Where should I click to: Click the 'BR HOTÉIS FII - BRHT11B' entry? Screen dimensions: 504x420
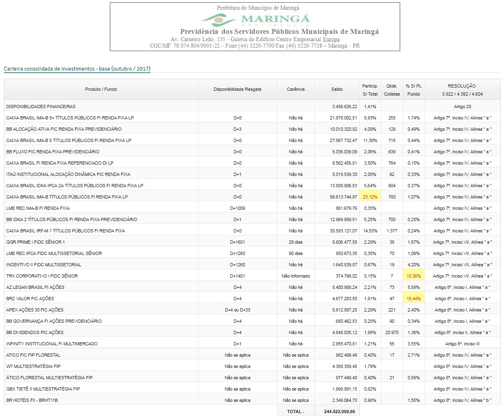(32, 400)
